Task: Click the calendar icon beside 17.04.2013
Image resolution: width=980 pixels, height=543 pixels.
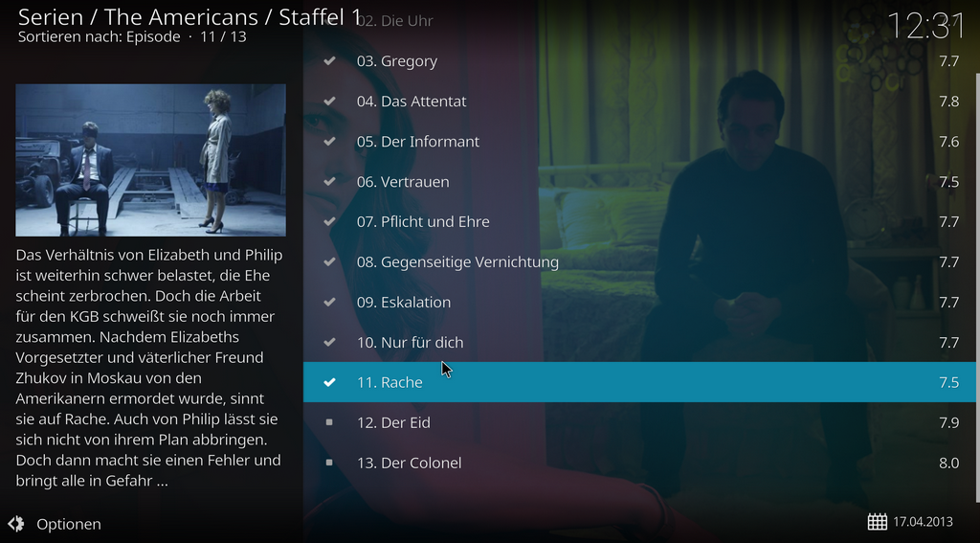Action: pyautogui.click(x=877, y=521)
